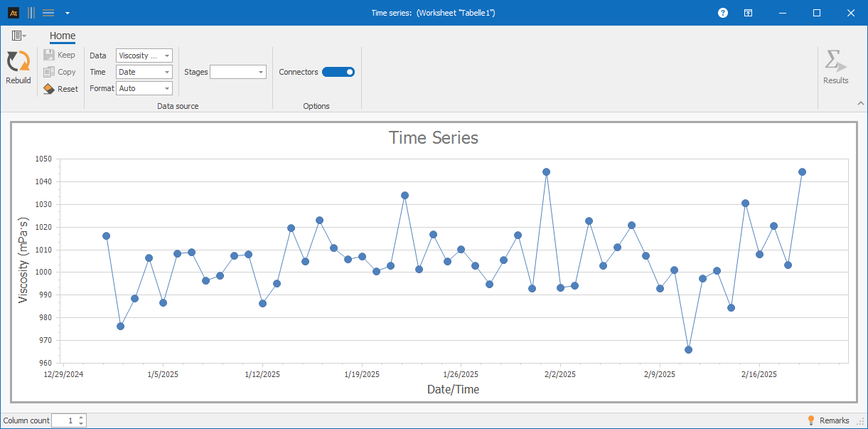Click the ribbon display options icon

pyautogui.click(x=749, y=13)
